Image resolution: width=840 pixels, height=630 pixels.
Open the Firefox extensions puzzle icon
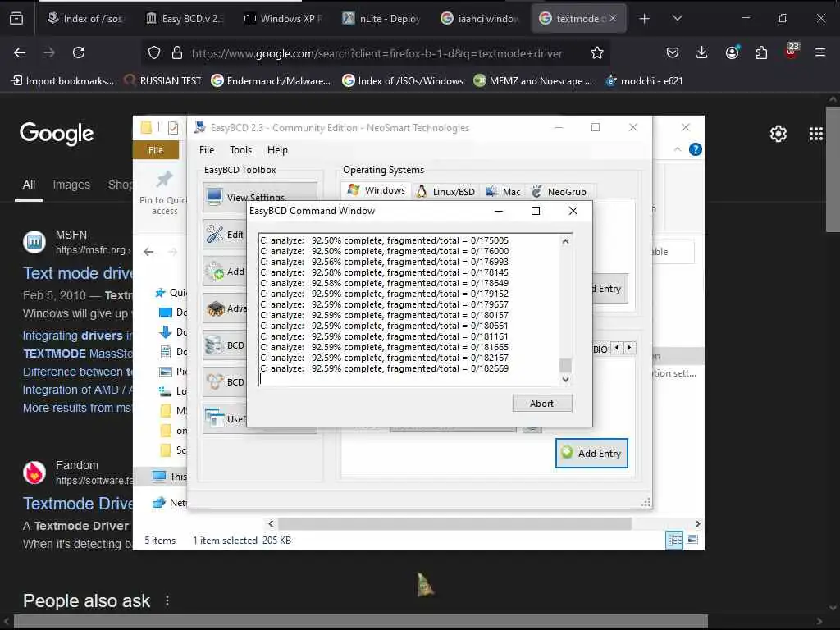[761, 52]
